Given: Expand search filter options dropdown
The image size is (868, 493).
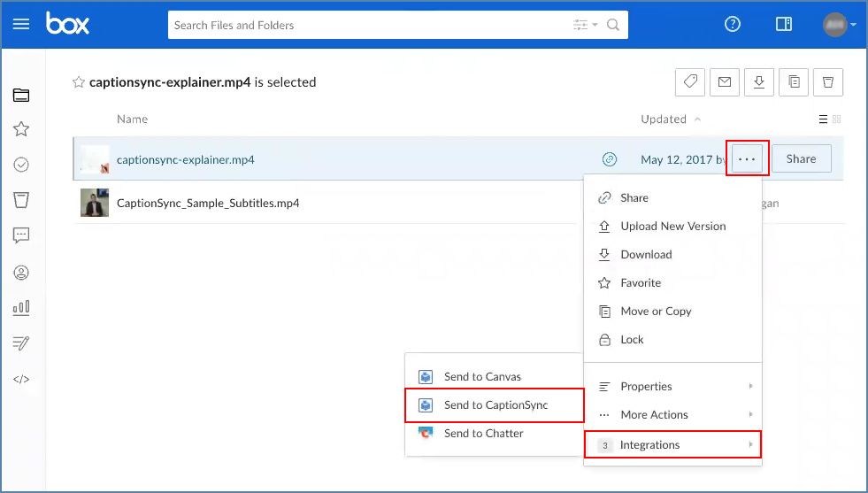Looking at the screenshot, I should click(585, 25).
